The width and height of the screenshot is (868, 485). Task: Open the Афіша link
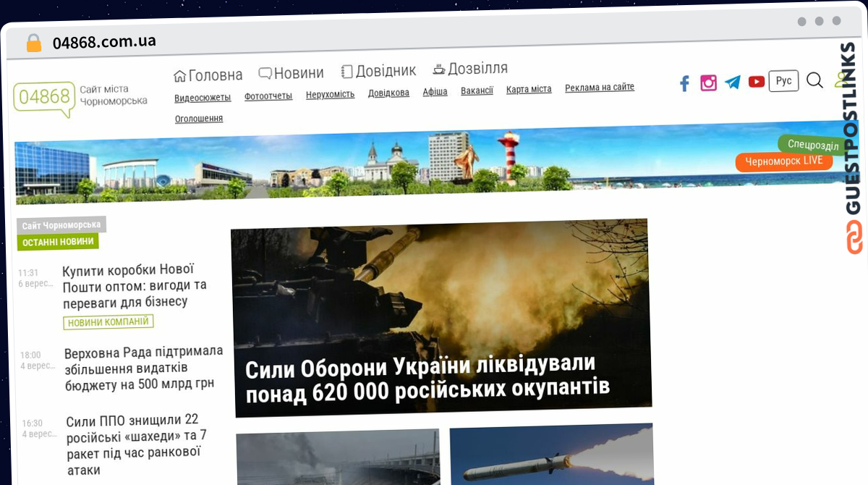coord(435,91)
